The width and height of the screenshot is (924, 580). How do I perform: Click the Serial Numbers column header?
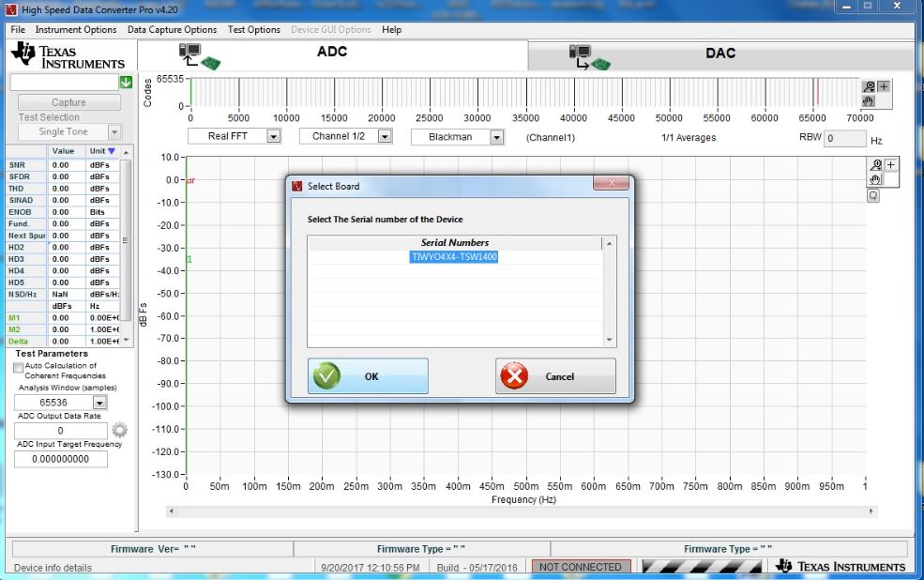click(454, 242)
